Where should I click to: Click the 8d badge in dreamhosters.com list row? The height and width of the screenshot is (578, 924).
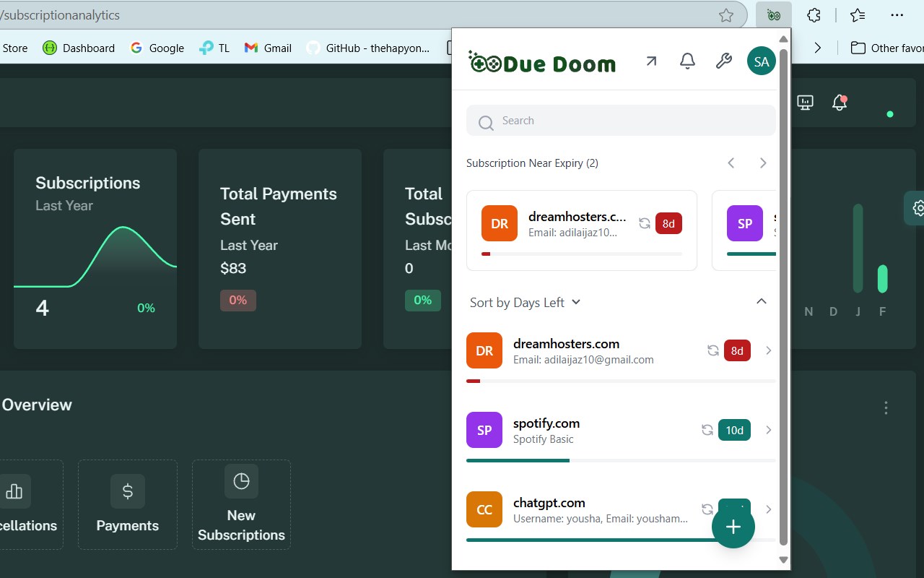tap(737, 351)
